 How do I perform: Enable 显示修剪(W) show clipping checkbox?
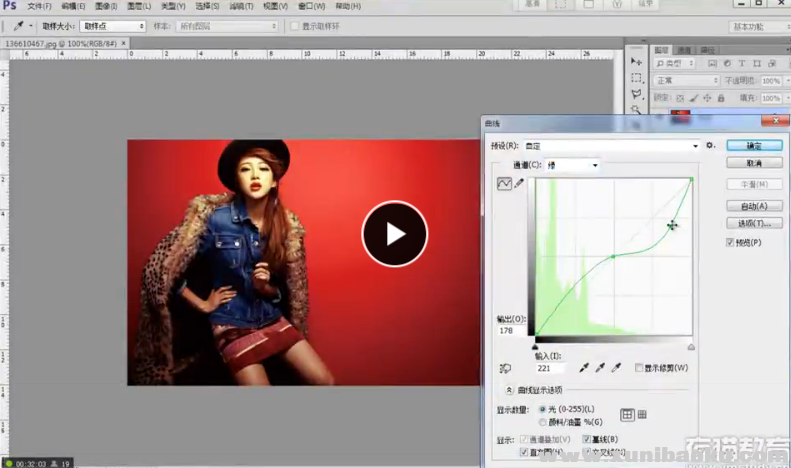(639, 369)
